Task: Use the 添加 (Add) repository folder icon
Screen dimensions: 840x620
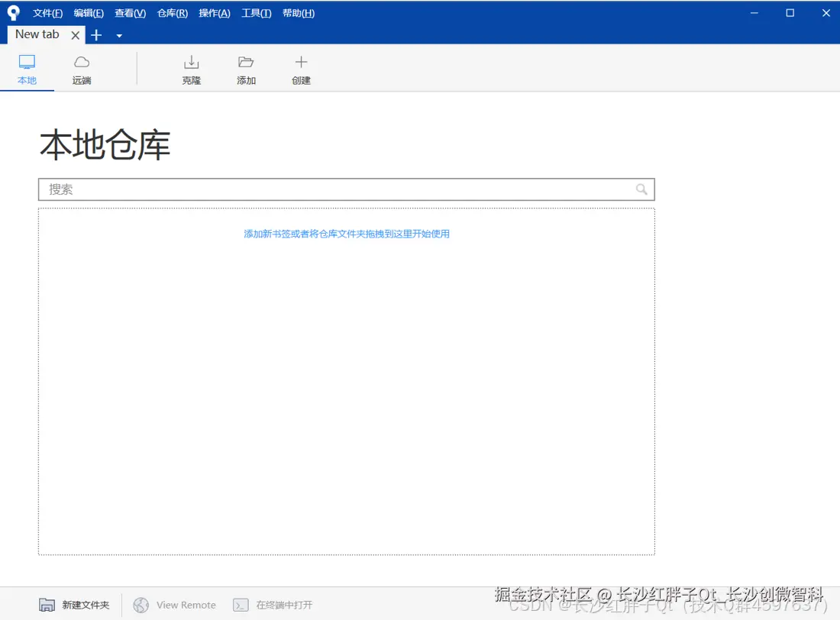Action: [x=246, y=69]
